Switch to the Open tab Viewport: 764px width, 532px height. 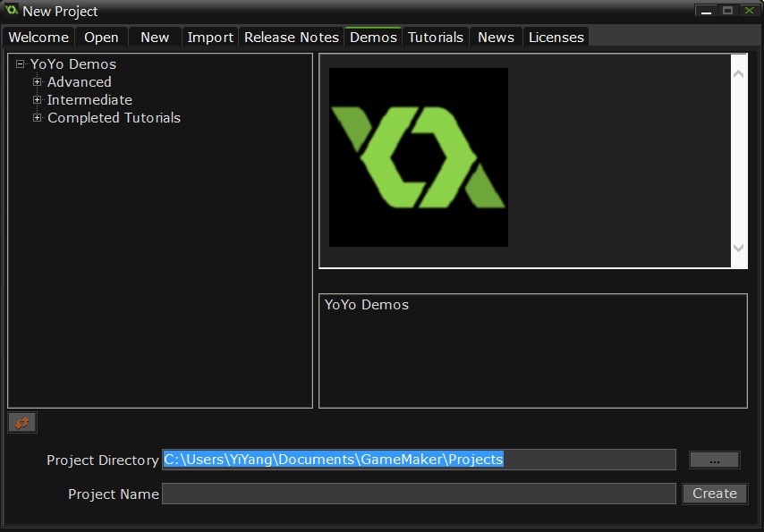pos(101,37)
